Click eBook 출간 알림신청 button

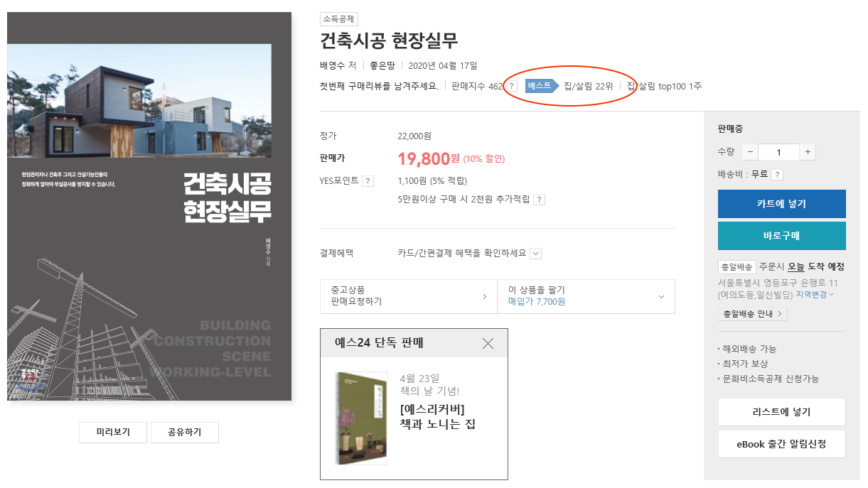click(782, 444)
